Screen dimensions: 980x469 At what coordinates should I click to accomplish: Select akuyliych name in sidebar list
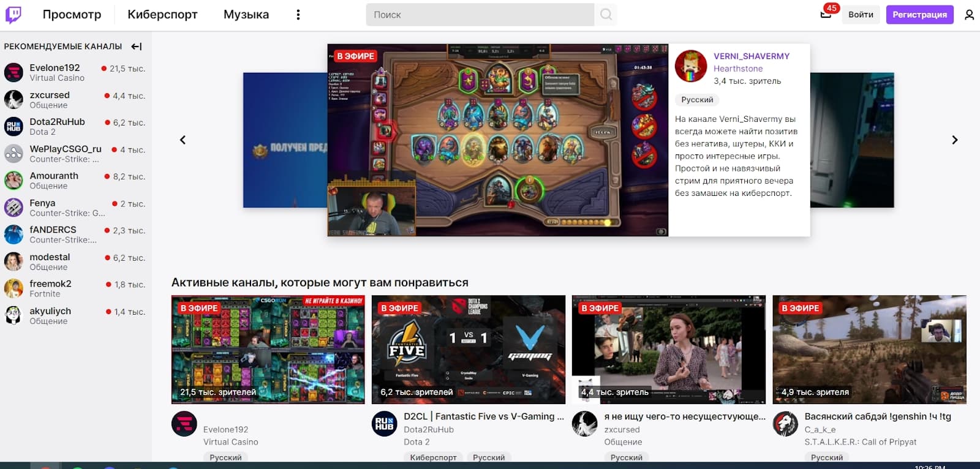[x=50, y=311]
